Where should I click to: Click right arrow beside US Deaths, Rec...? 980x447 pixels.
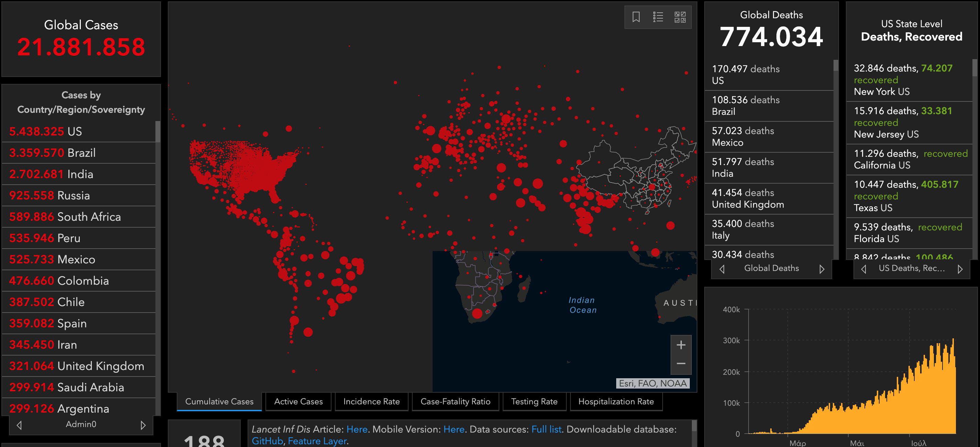pos(960,269)
